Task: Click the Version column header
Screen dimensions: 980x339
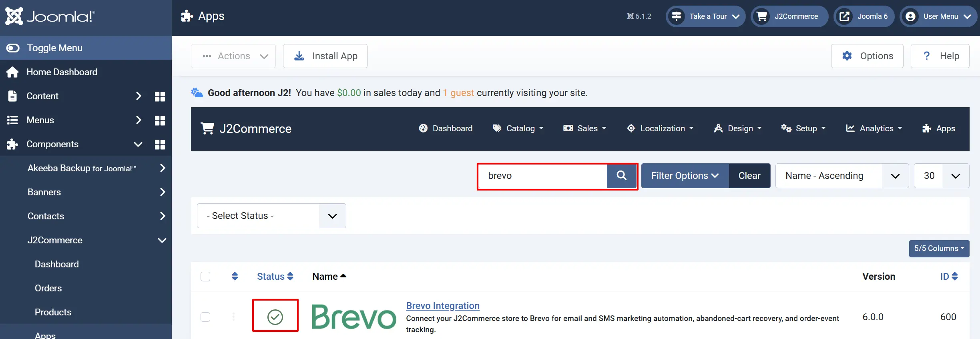Action: pos(879,277)
